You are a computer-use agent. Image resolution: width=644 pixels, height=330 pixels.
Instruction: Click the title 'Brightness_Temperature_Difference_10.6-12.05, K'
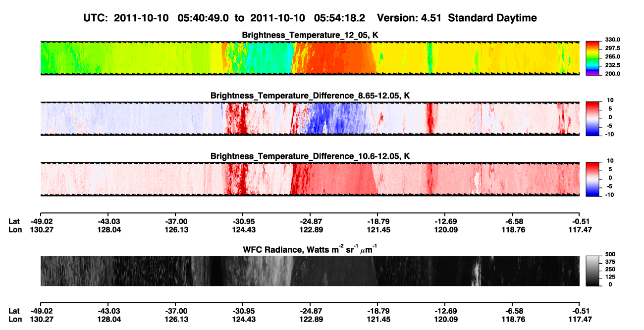pos(310,155)
